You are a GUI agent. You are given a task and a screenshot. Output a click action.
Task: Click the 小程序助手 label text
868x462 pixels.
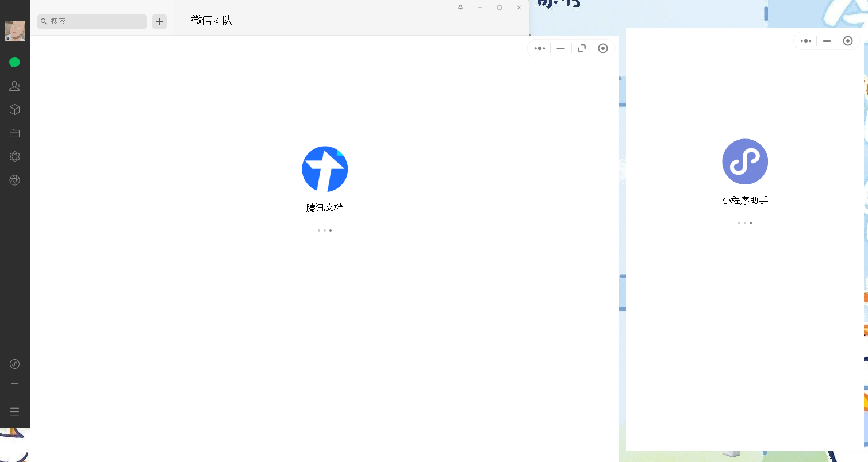click(745, 201)
